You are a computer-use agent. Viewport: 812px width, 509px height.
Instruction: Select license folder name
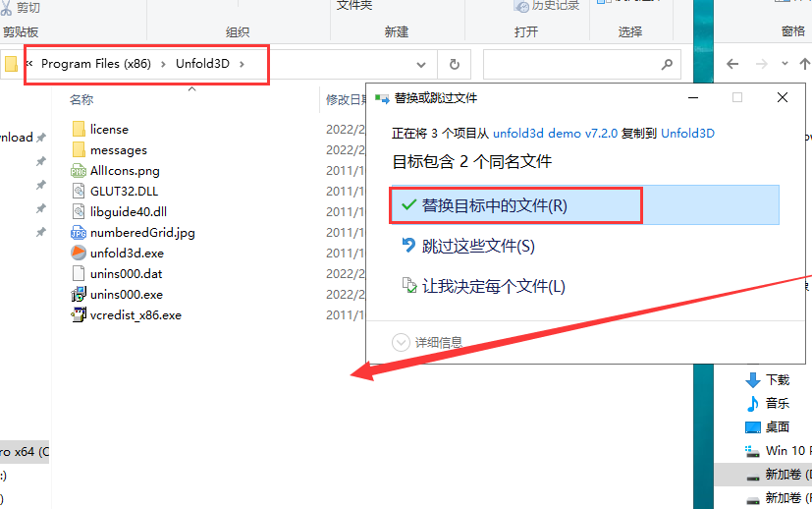[109, 129]
